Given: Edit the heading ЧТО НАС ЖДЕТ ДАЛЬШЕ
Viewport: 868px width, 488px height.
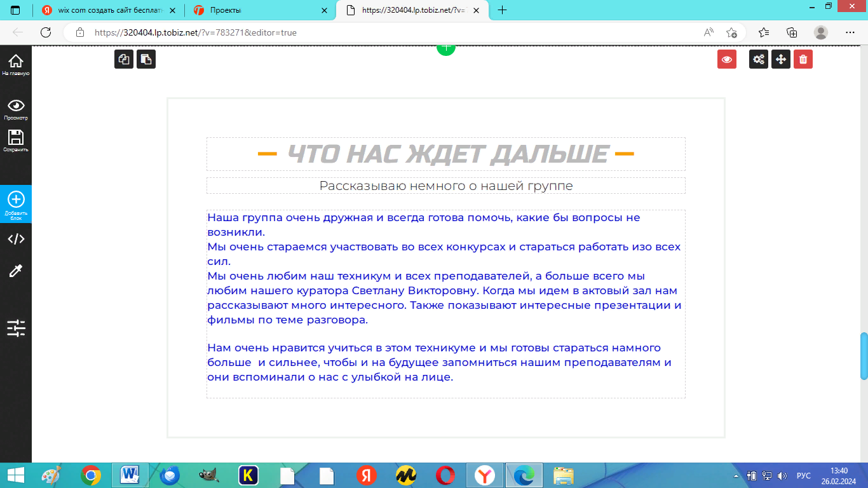Looking at the screenshot, I should (446, 154).
